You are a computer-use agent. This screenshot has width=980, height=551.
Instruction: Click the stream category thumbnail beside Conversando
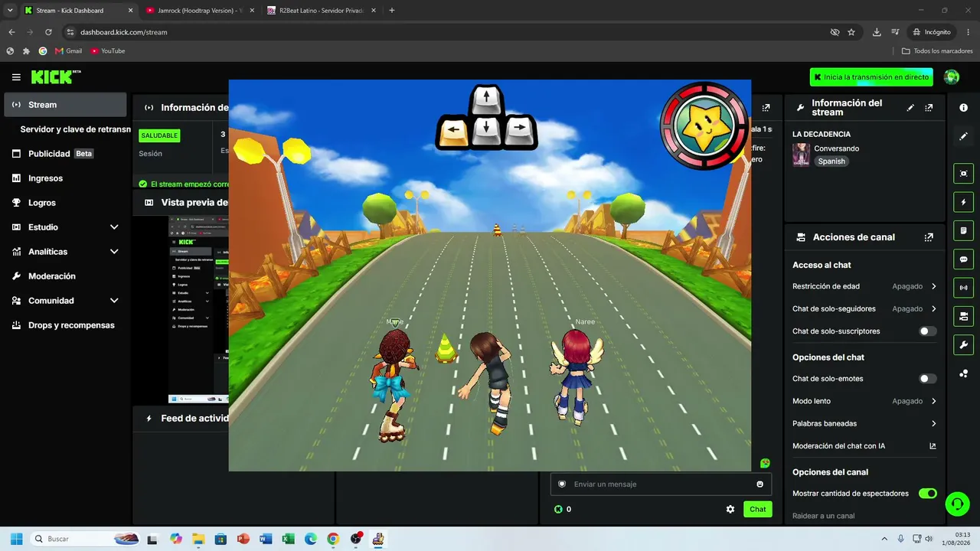click(x=801, y=155)
